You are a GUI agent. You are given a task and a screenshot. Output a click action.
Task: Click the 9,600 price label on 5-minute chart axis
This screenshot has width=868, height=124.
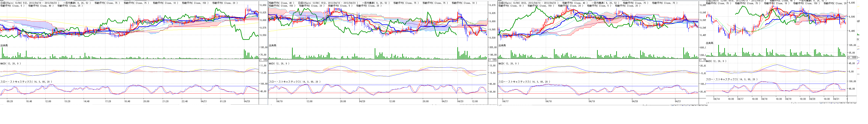(x=263, y=20)
